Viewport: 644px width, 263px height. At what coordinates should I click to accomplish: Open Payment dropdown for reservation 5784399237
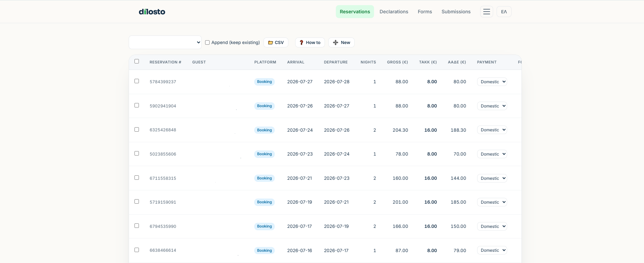492,82
